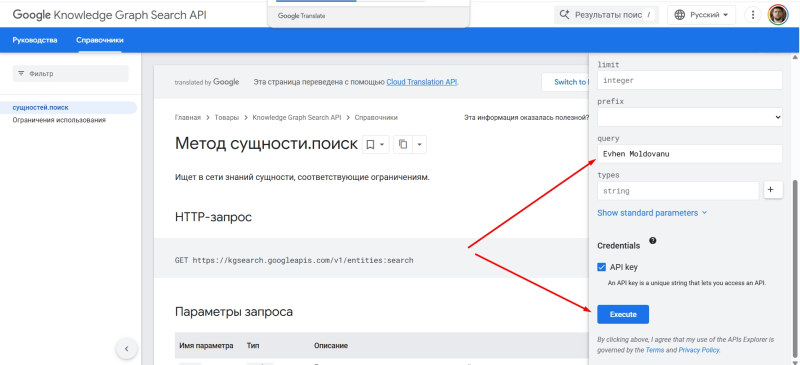Image resolution: width=800 pixels, height=365 pixels.
Task: Click the Execute button
Action: 623,314
